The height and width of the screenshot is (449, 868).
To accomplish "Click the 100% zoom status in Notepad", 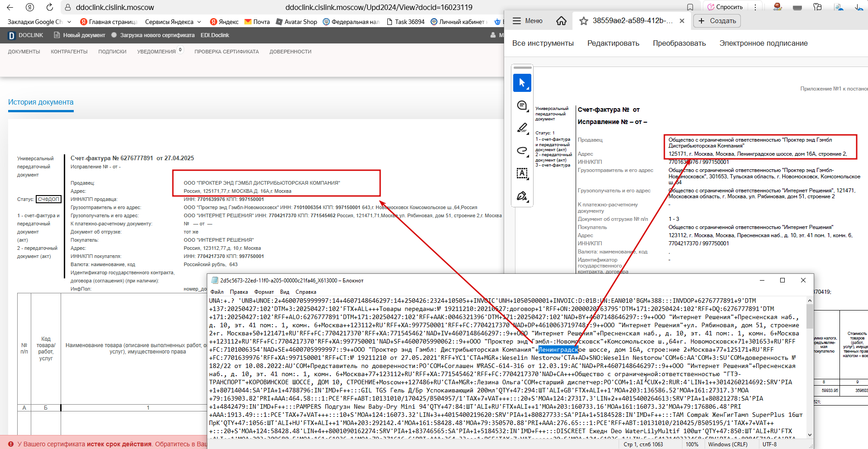I will point(692,444).
